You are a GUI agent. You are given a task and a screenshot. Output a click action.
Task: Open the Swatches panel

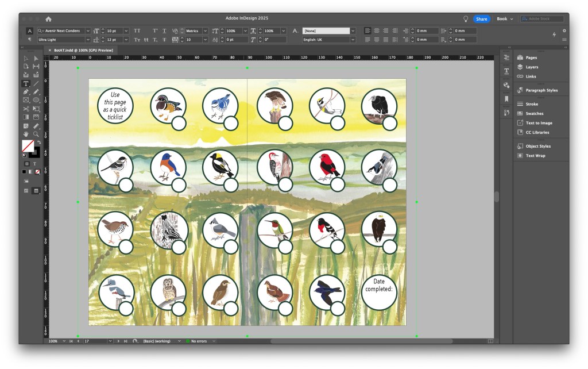coord(534,114)
